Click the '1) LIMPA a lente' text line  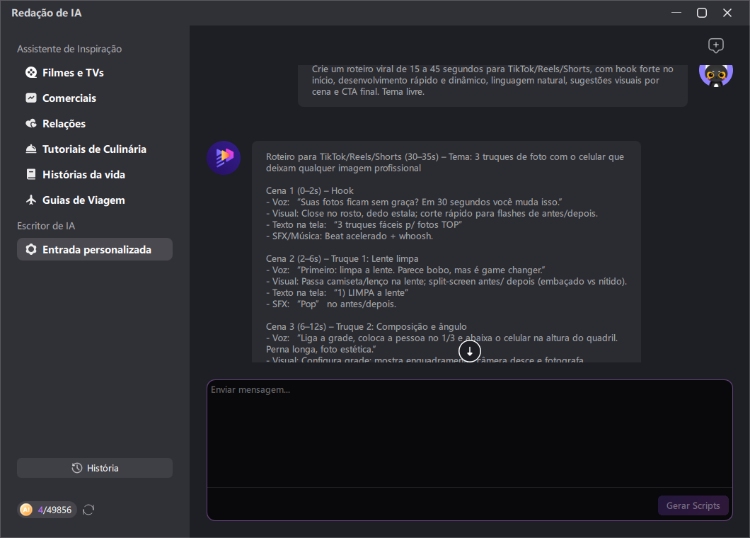(337, 293)
